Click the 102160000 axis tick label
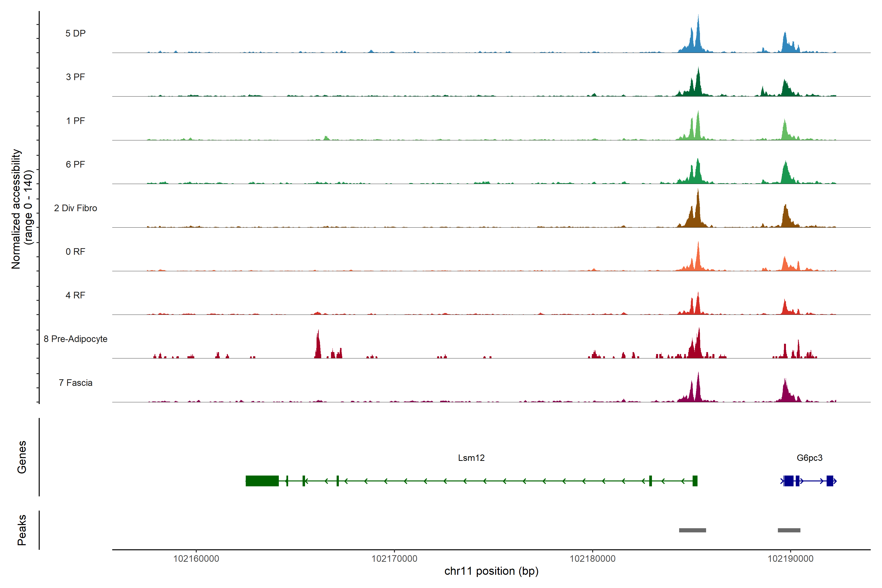This screenshot has width=882, height=588. coord(196,559)
